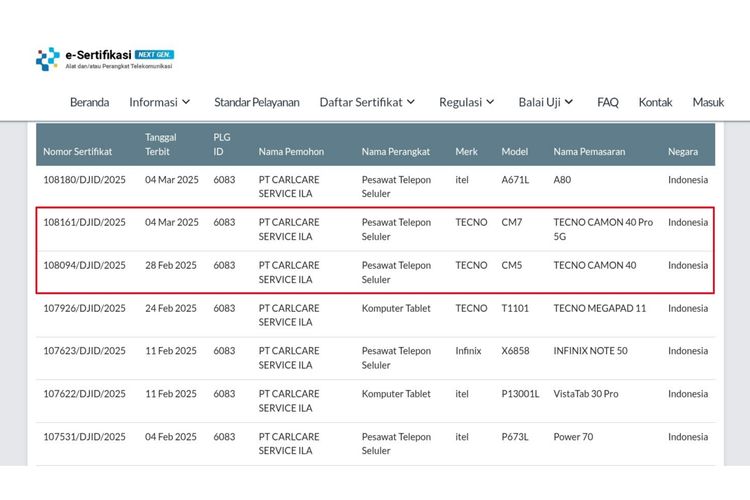Open the Beranda menu item
The height and width of the screenshot is (500, 750).
click(x=89, y=102)
